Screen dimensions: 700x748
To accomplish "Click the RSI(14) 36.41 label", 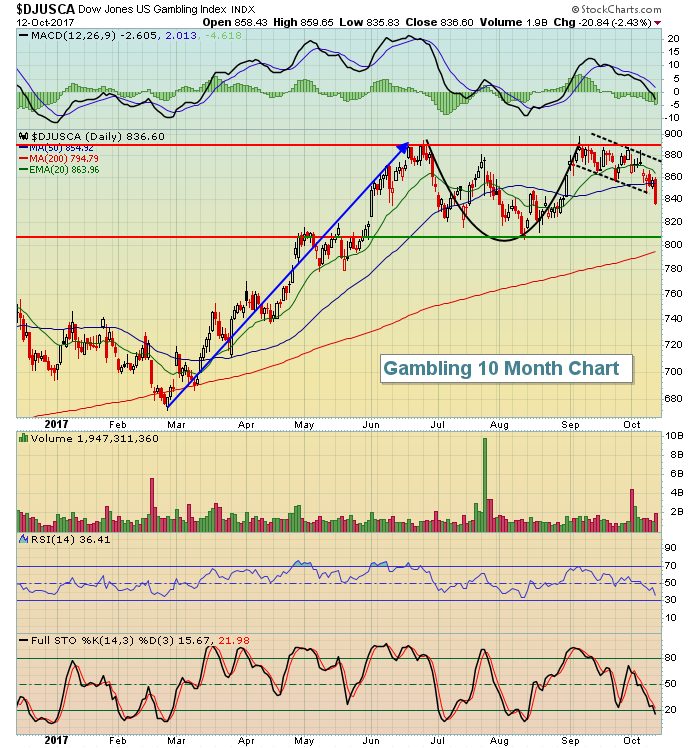I will [x=71, y=540].
